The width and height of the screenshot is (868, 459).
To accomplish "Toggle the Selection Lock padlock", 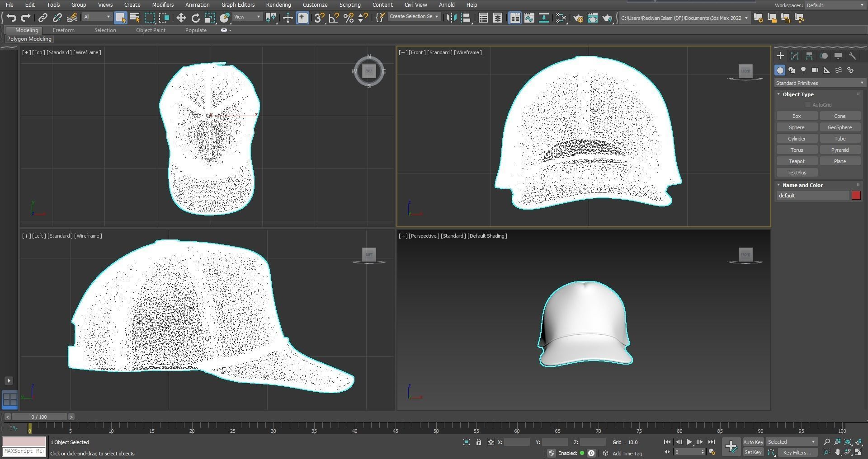I will (x=479, y=442).
